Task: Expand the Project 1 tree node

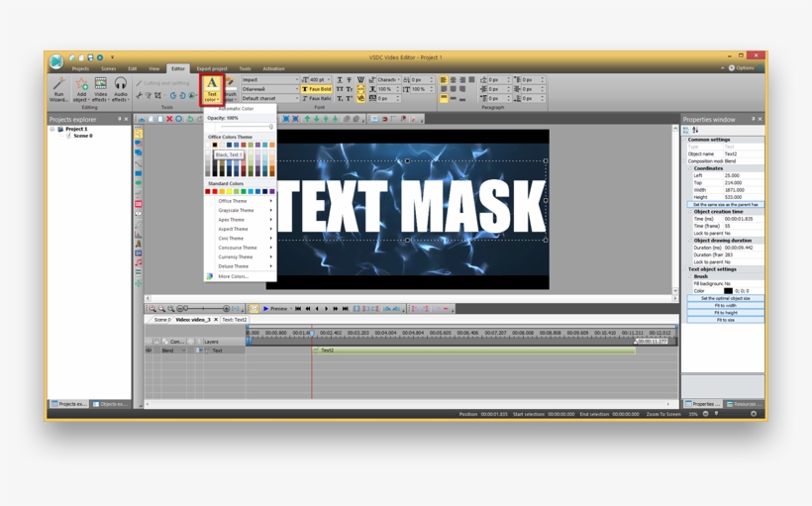Action: coord(52,129)
